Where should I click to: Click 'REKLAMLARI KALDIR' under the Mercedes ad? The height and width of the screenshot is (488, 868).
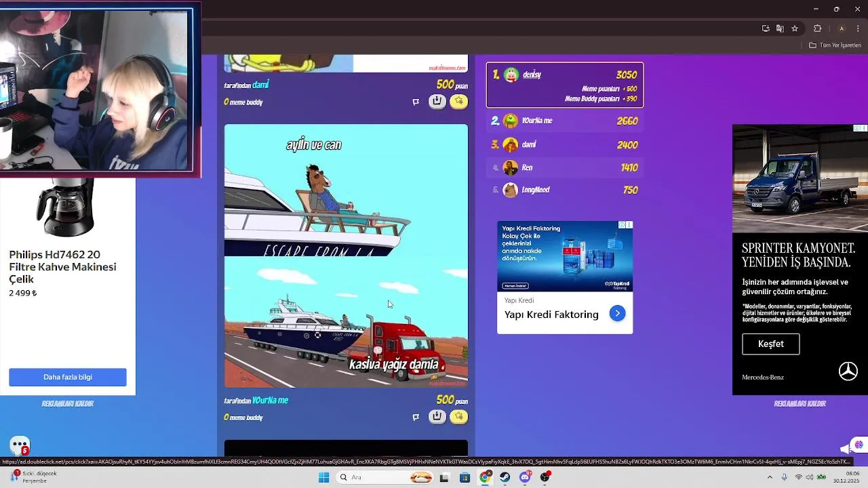pos(800,403)
